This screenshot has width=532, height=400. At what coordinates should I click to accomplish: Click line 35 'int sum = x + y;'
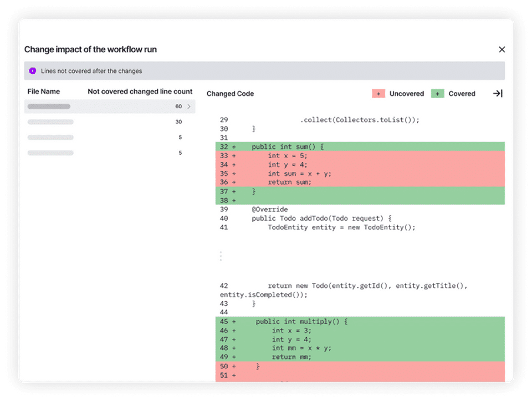pos(360,174)
